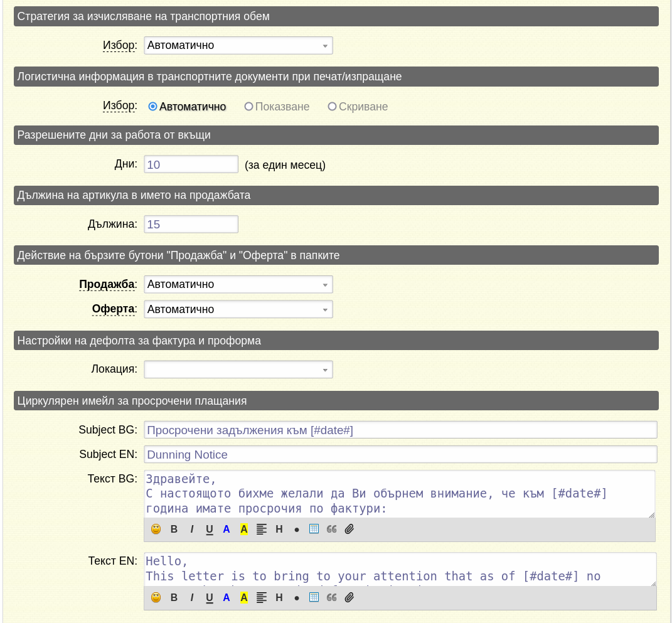Click the emoji icon in Текст BG toolbar
Screen dimensions: 672x623
[x=156, y=529]
